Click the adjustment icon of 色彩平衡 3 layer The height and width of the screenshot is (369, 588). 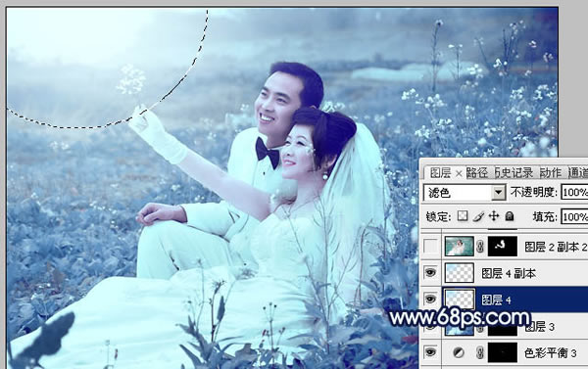459,352
